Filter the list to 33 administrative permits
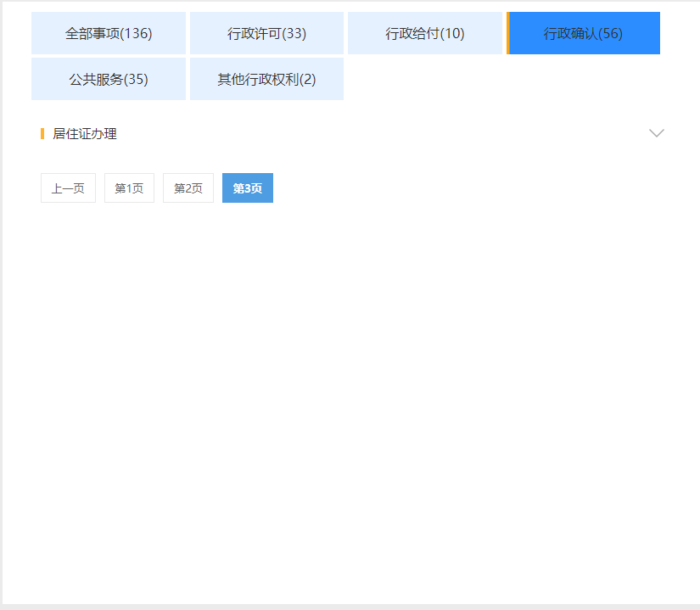The height and width of the screenshot is (610, 700). click(x=266, y=34)
